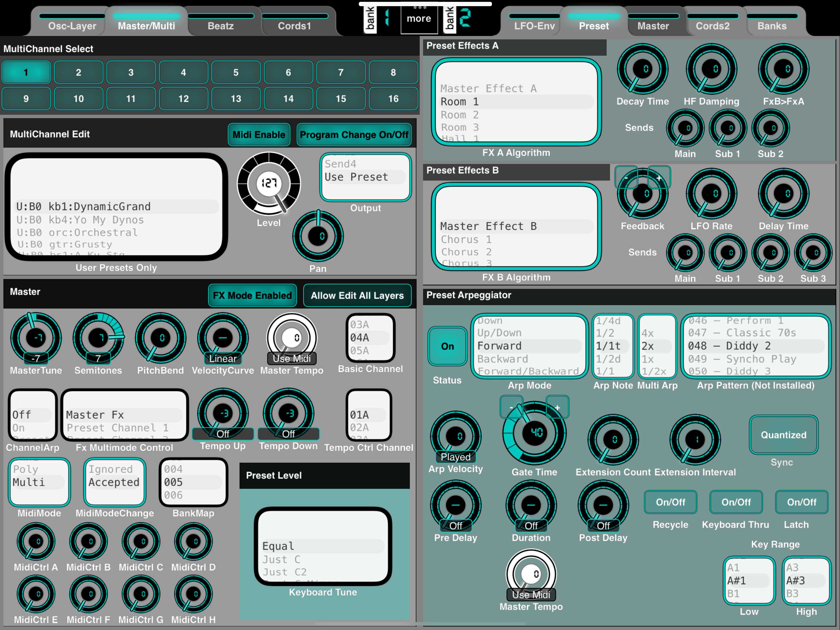Open the Arp Note picker
Screen dimensions: 840x630
(613, 346)
